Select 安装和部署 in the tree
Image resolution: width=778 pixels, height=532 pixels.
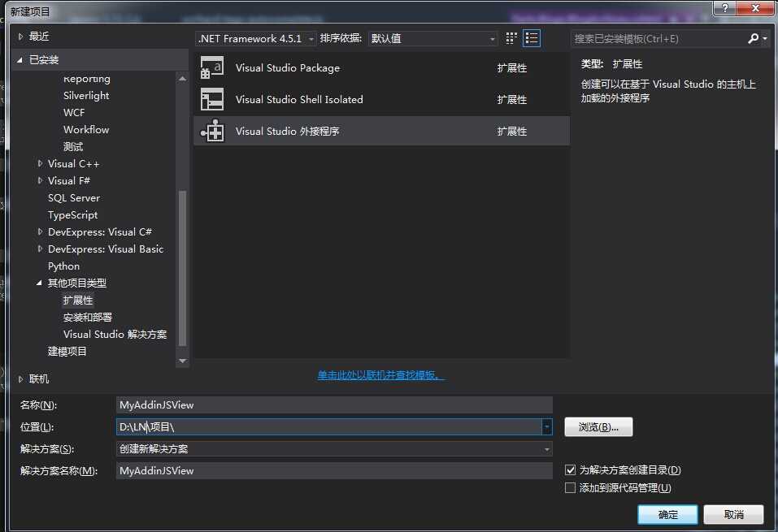click(x=87, y=318)
